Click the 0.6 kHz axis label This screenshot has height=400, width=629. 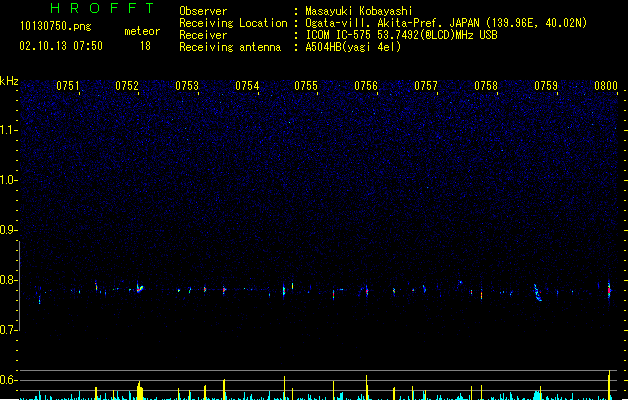7,380
